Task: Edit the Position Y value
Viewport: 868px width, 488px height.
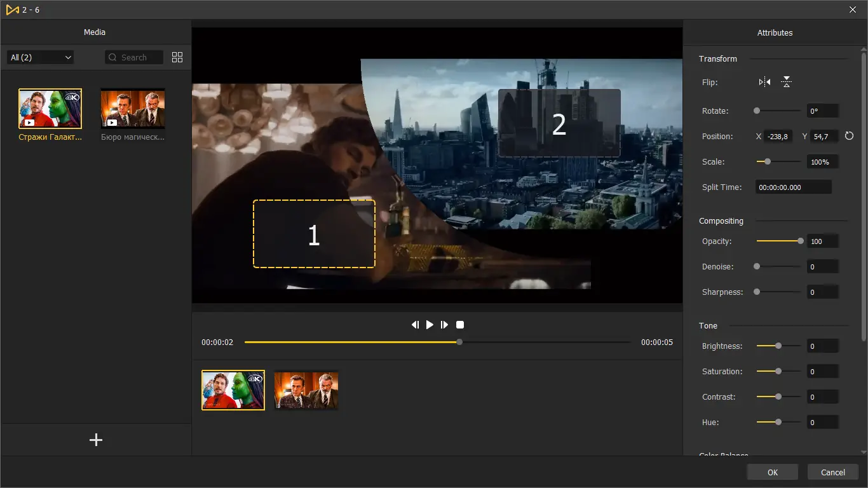Action: (825, 136)
